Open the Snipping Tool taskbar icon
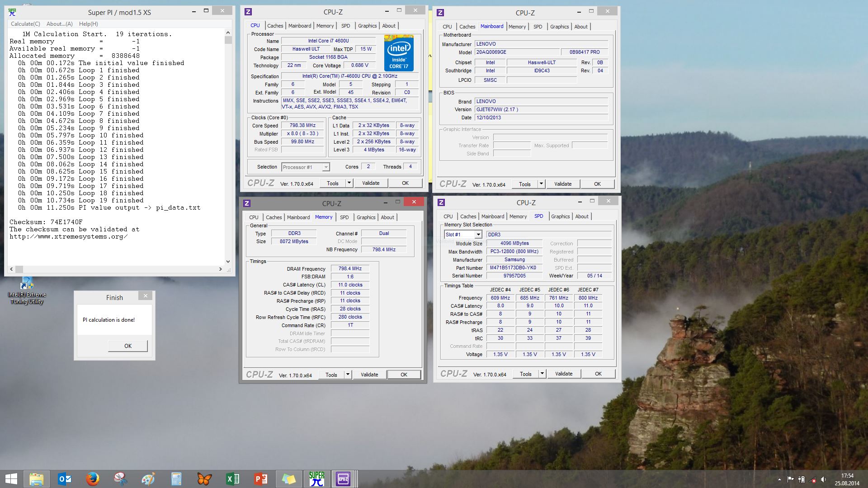 (121, 479)
